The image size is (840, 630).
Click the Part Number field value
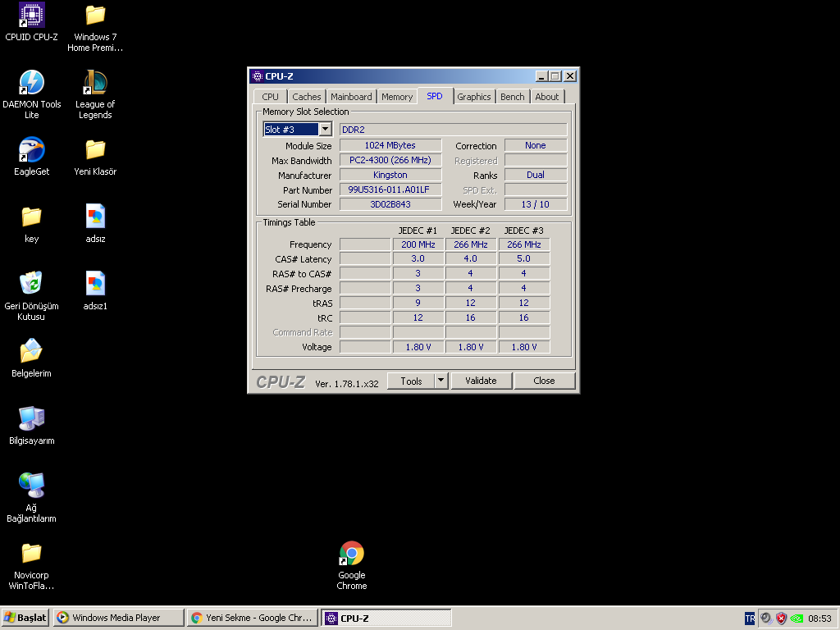coord(390,189)
